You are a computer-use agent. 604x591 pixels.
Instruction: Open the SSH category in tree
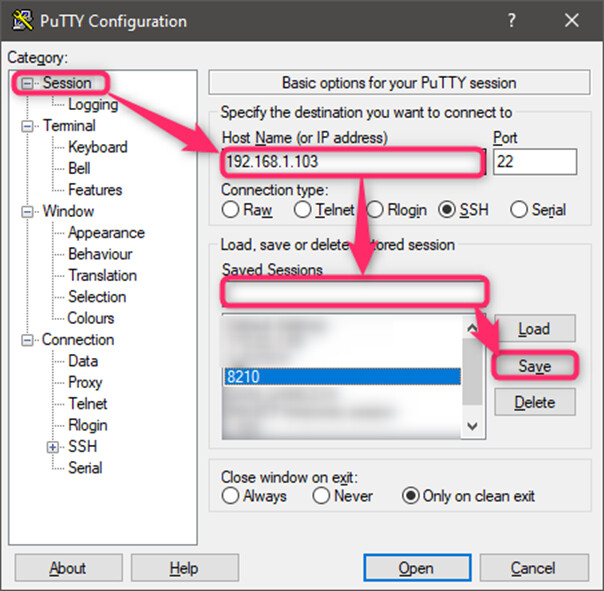82,447
